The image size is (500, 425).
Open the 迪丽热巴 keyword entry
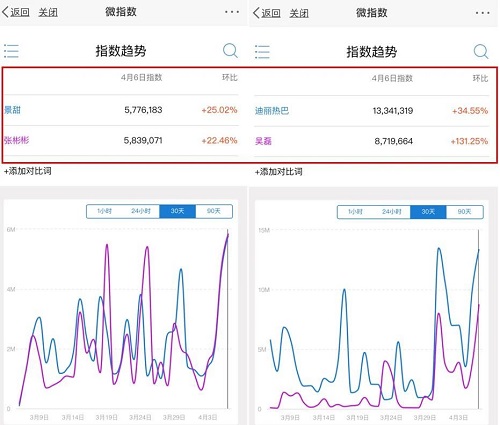click(272, 111)
